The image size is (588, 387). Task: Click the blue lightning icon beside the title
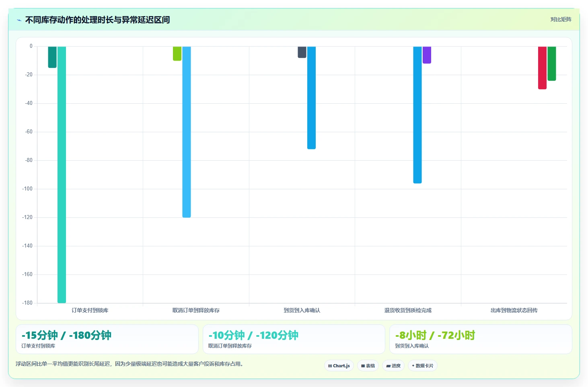point(19,20)
